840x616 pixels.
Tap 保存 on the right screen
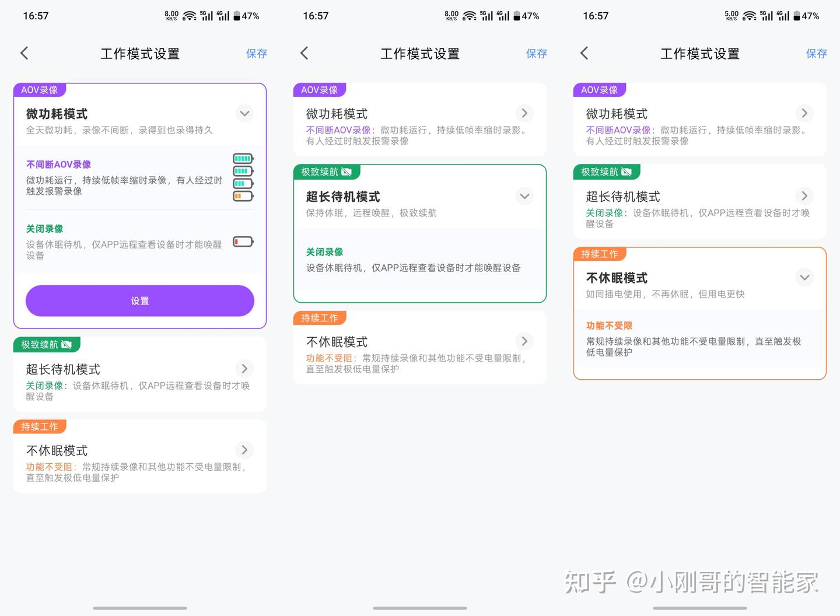[x=817, y=54]
